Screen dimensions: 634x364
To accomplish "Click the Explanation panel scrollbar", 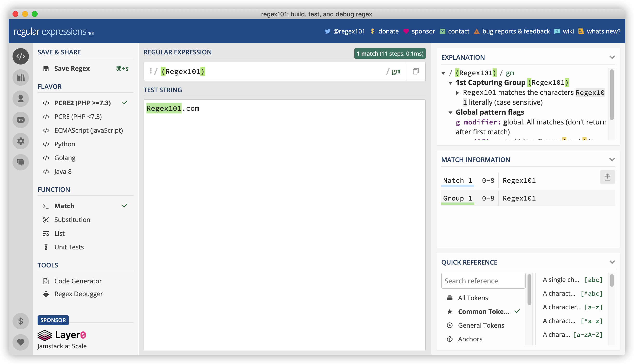I will click(612, 95).
